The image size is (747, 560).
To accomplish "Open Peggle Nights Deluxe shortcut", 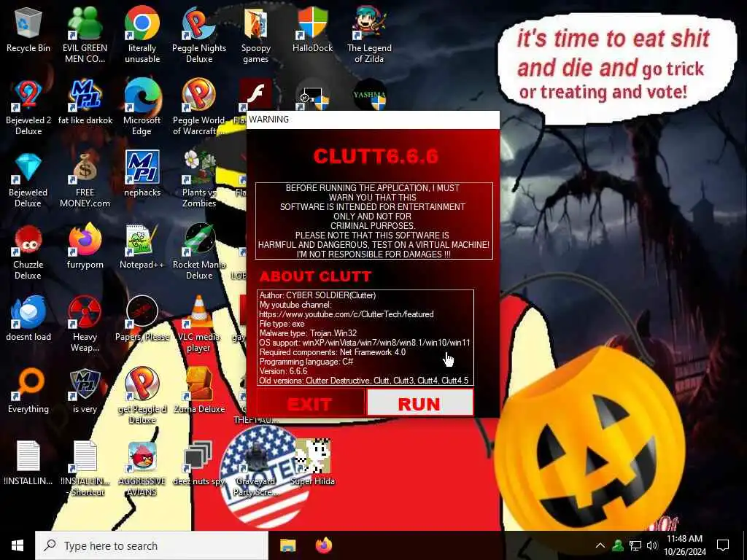I will pos(199,35).
